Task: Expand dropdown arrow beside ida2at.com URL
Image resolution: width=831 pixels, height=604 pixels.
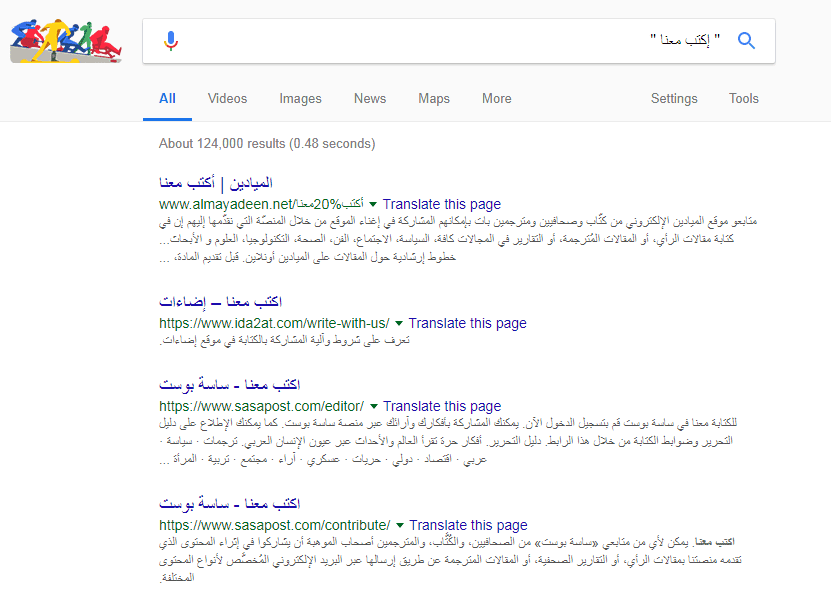Action: (399, 323)
